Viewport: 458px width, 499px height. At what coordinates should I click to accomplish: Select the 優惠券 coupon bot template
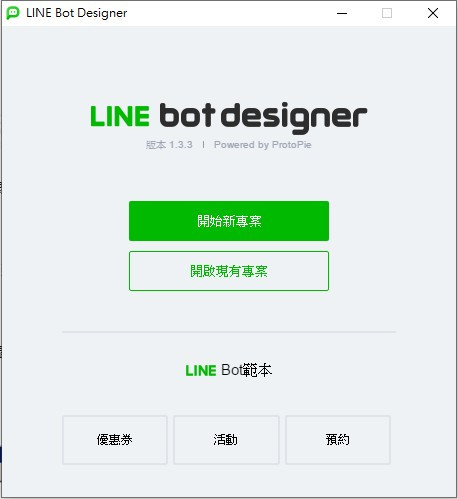115,440
